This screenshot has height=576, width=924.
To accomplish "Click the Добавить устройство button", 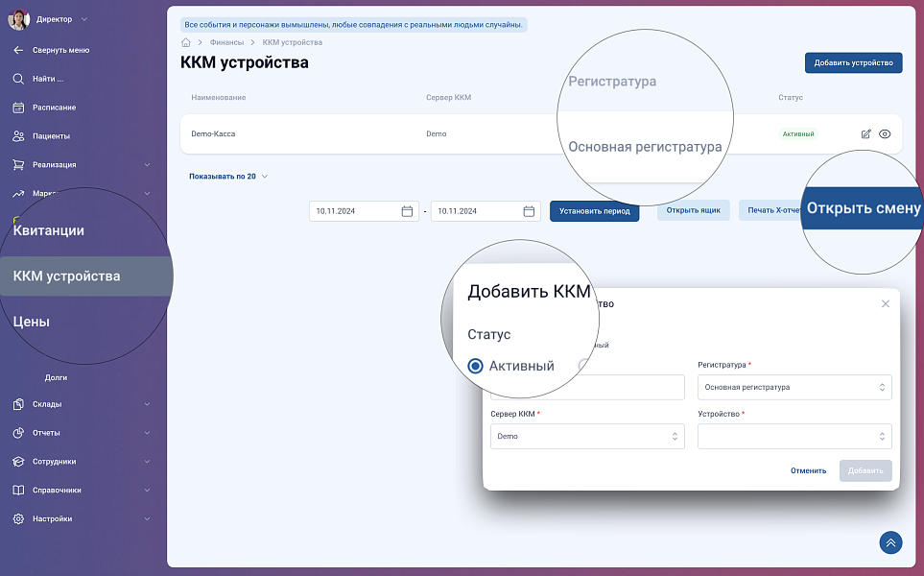I will [853, 63].
